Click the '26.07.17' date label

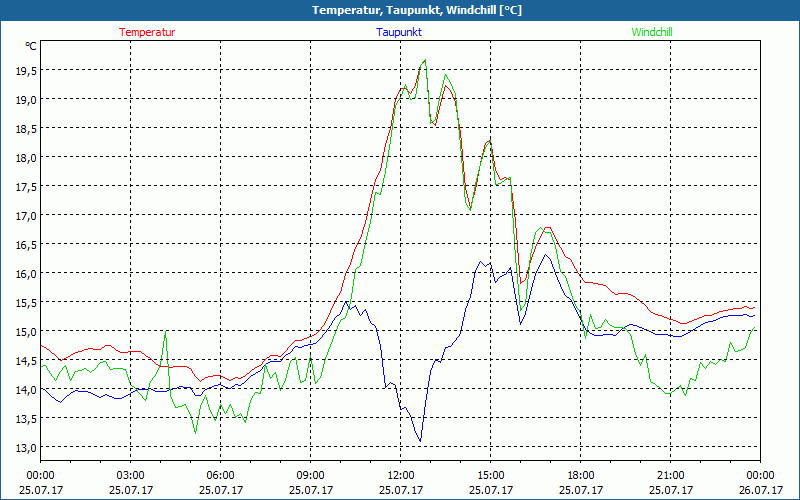coord(761,490)
